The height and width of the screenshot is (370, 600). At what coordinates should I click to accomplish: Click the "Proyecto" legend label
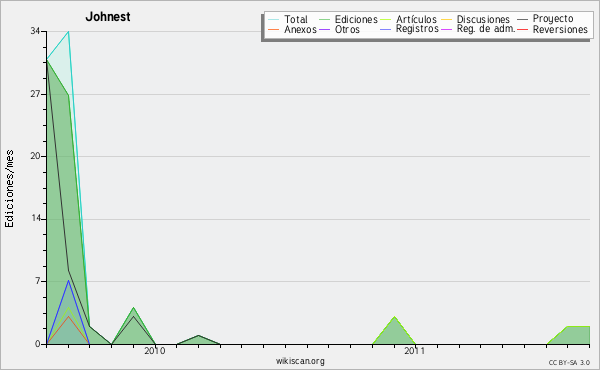553,19
